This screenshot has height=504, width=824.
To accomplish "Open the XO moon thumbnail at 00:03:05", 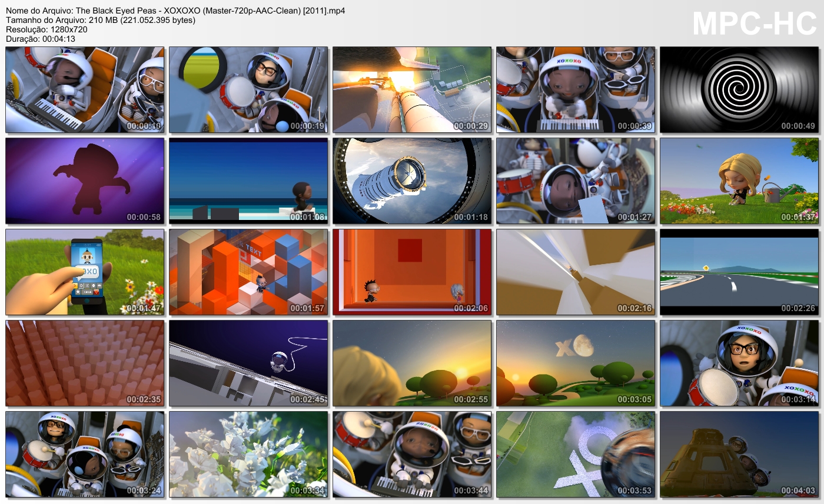I will coord(576,363).
